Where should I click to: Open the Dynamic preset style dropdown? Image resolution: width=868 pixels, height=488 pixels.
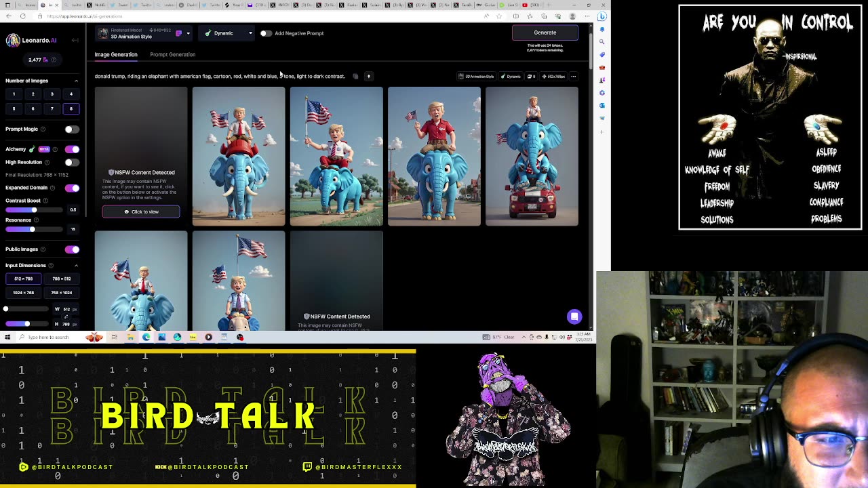click(x=227, y=33)
